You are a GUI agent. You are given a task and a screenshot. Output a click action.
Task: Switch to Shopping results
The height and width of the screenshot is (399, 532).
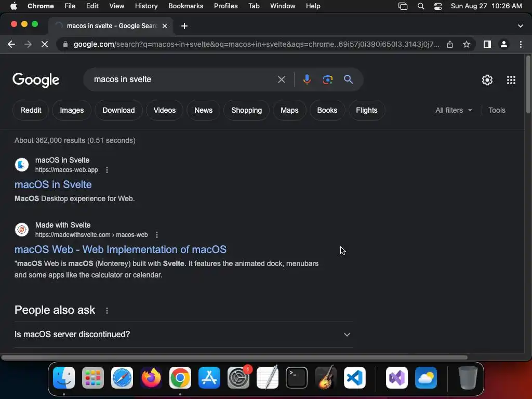[x=246, y=110]
